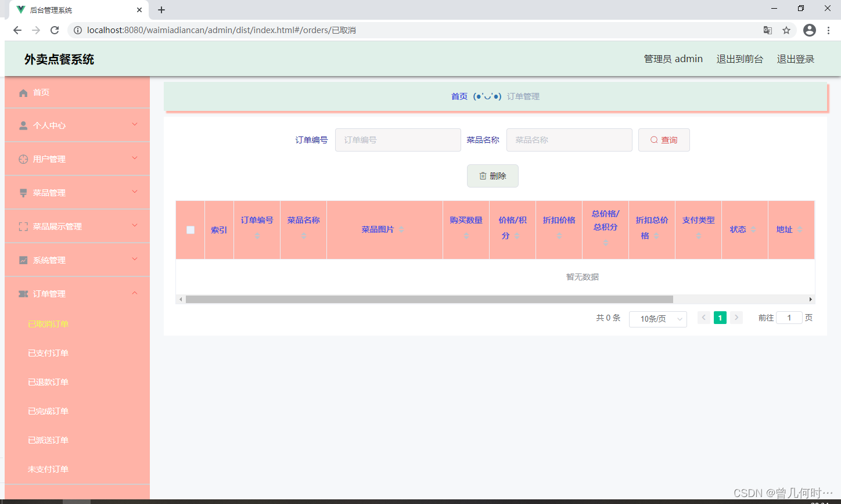Open the Chrome three-dot menu
Image resolution: width=841 pixels, height=504 pixels.
tap(828, 30)
